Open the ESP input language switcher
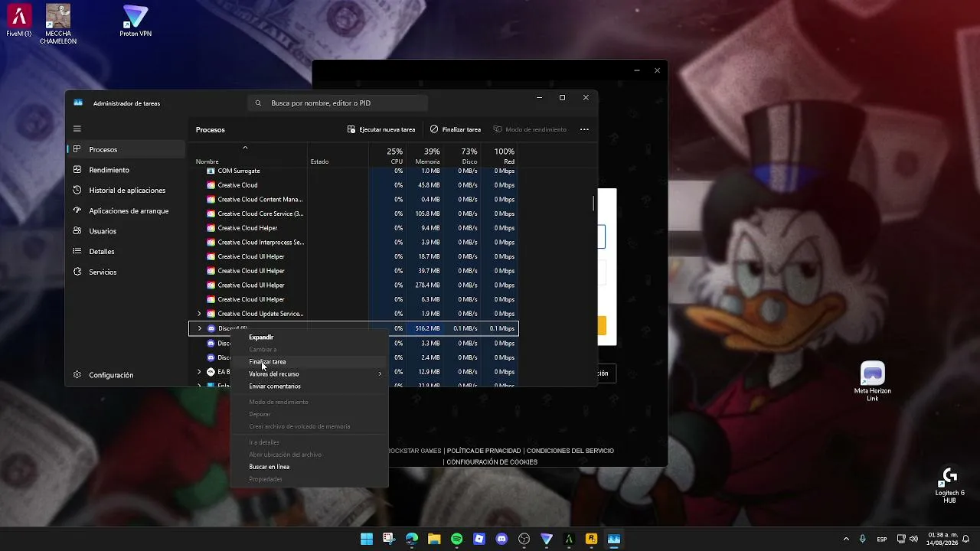 pos(882,539)
